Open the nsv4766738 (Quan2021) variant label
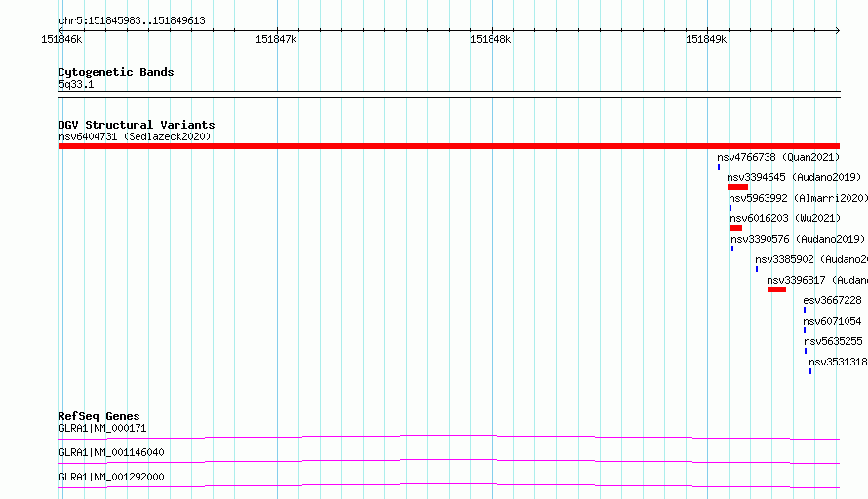The image size is (868, 499). coord(778,157)
